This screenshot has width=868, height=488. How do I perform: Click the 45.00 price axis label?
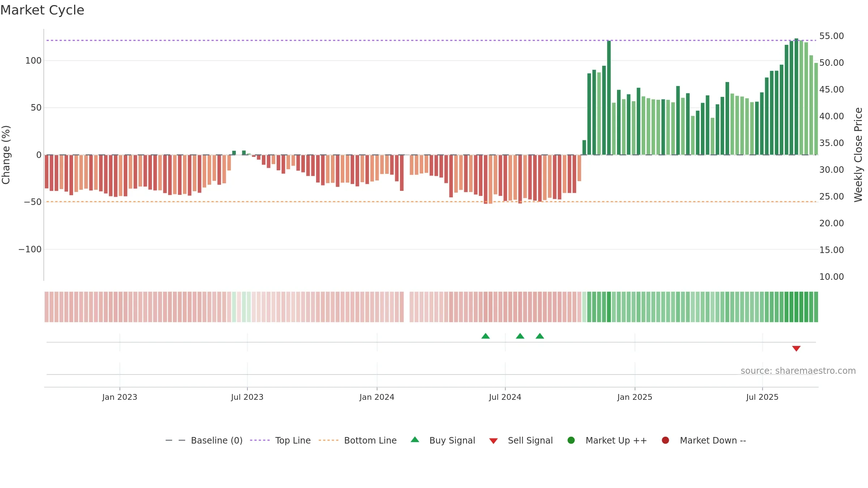[x=831, y=90]
